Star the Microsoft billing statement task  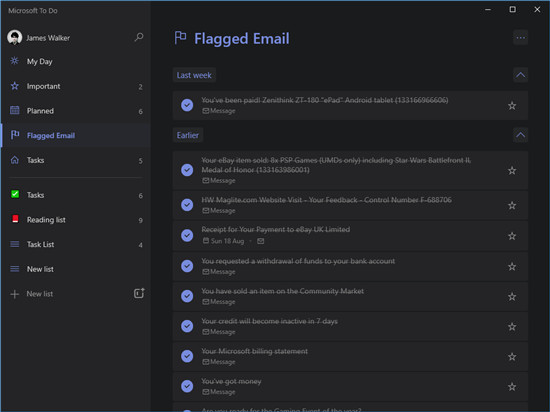click(512, 357)
